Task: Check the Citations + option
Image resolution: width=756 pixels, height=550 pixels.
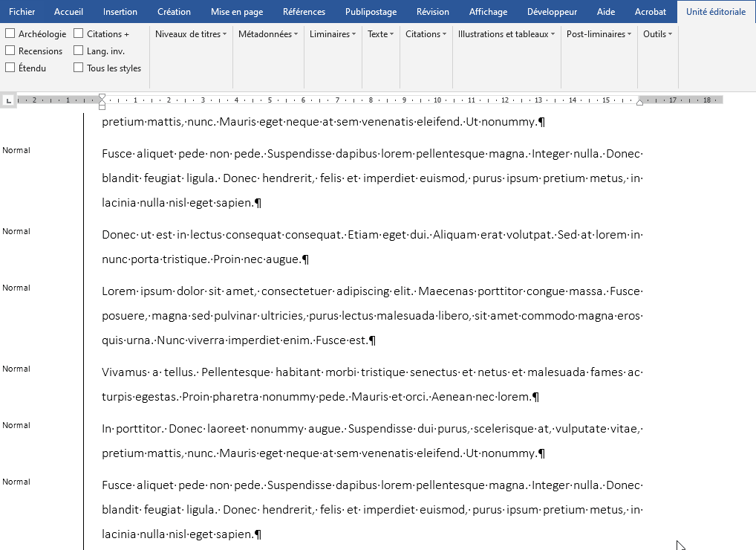Action: click(x=79, y=33)
